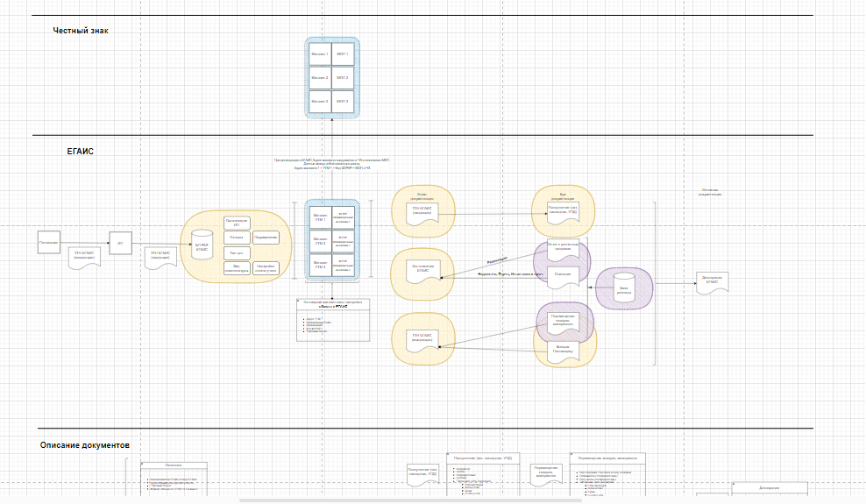This screenshot has width=866, height=504.
Task: Select the ИП box
Action: pyautogui.click(x=120, y=243)
